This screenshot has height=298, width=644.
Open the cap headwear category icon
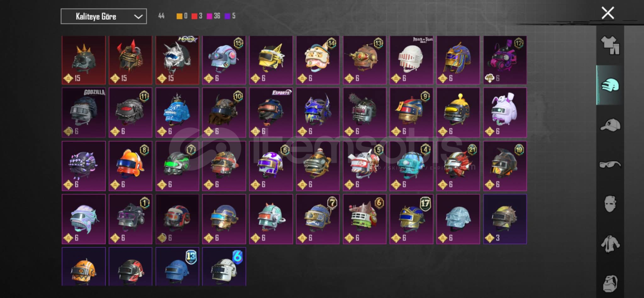pyautogui.click(x=610, y=125)
